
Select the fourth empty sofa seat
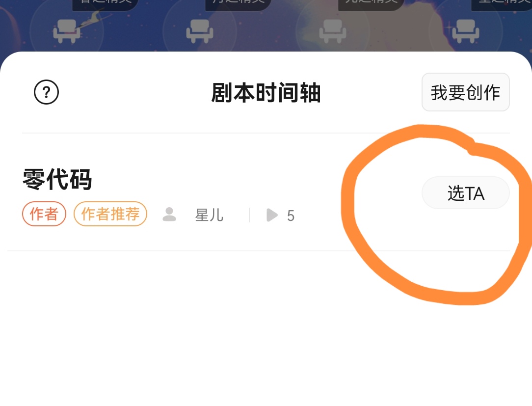coord(466,31)
